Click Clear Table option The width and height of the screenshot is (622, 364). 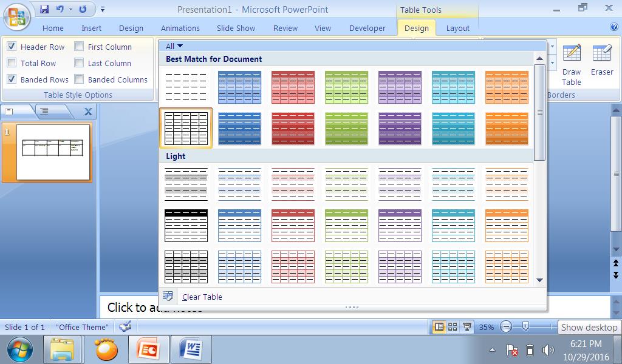(x=202, y=297)
